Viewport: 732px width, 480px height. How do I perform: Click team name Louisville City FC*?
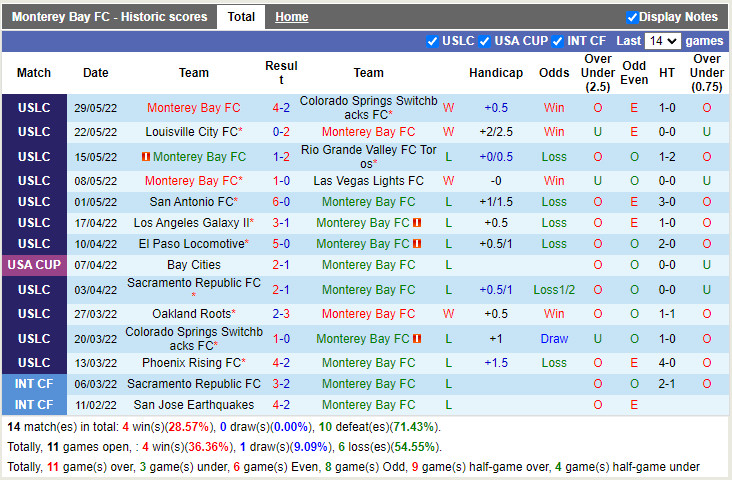[194, 132]
